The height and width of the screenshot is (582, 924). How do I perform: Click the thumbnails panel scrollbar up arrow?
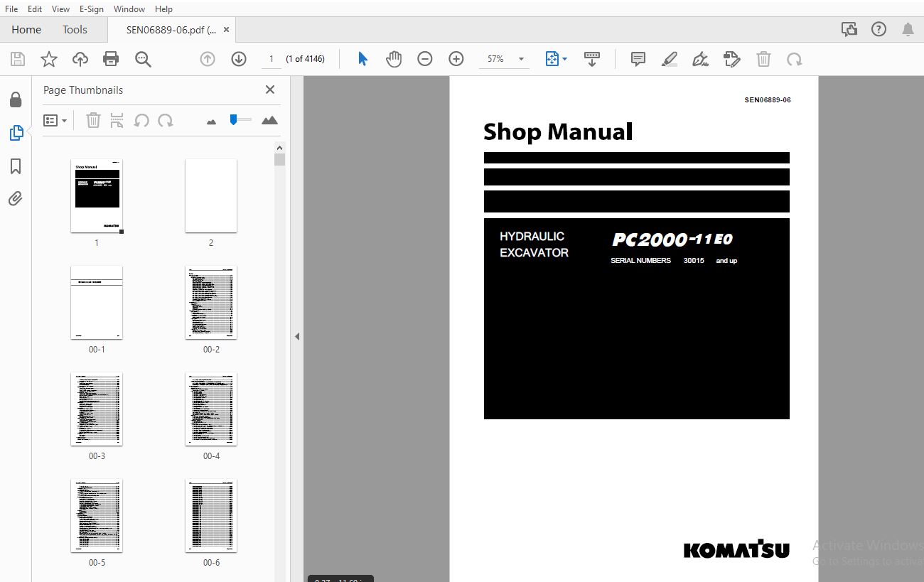pyautogui.click(x=280, y=147)
